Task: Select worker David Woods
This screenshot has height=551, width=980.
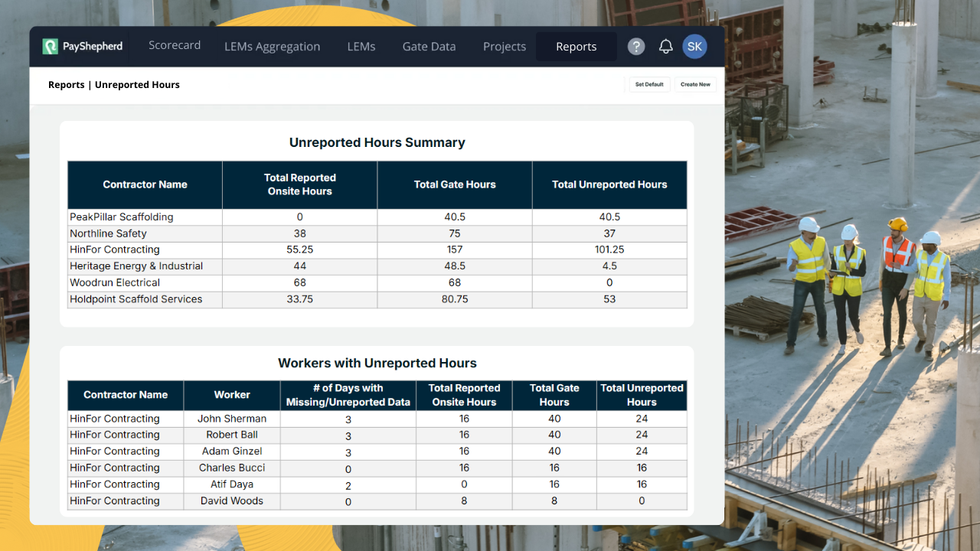Action: (x=232, y=501)
